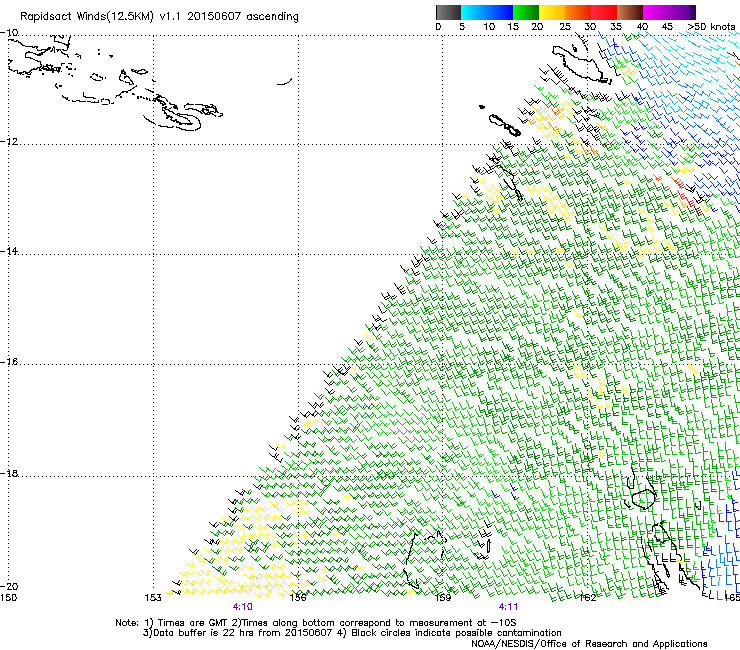Click the magenta 40-45 knots legend swatch

click(x=656, y=12)
